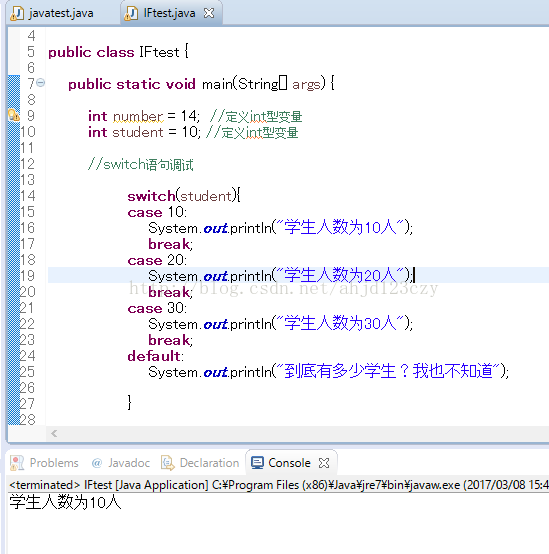This screenshot has height=554, width=549.
Task: Collapse the main method fold marker
Action: click(41, 83)
